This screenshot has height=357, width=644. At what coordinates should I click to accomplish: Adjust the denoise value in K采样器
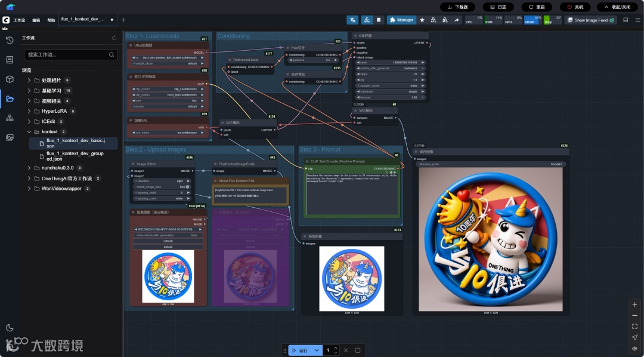[x=390, y=97]
